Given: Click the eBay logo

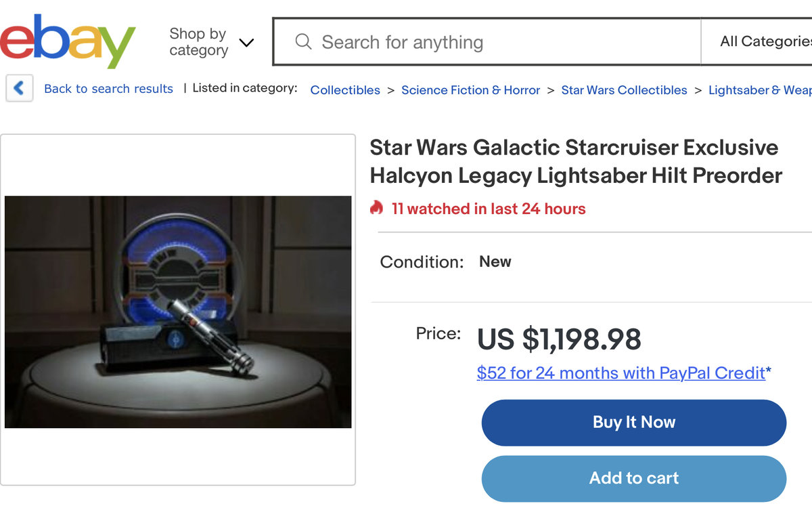Looking at the screenshot, I should point(68,42).
